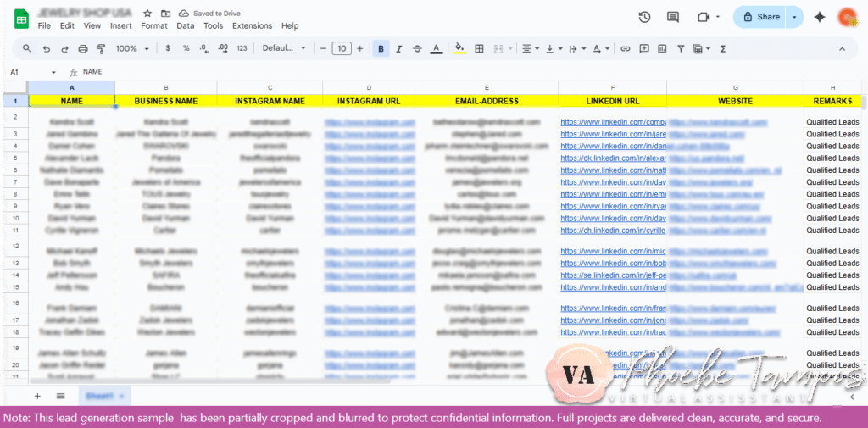The width and height of the screenshot is (868, 428).
Task: Click the font size field
Action: [x=342, y=48]
